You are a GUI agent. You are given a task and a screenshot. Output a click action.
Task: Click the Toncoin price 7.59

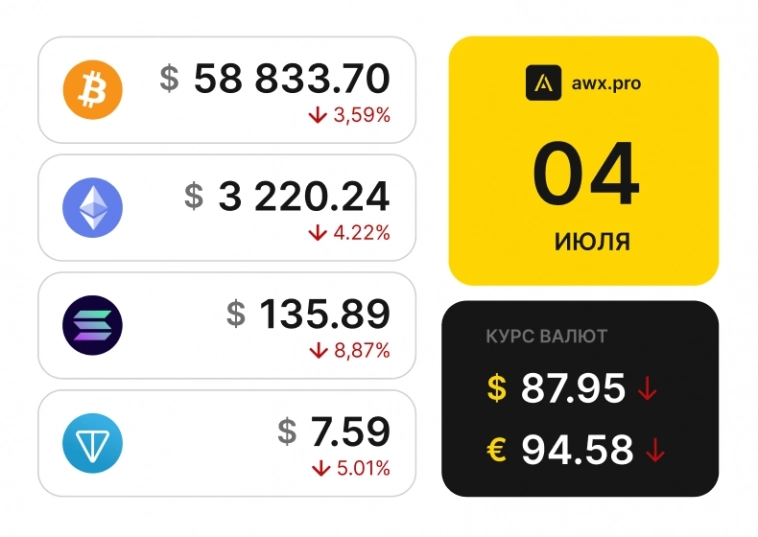click(x=349, y=433)
